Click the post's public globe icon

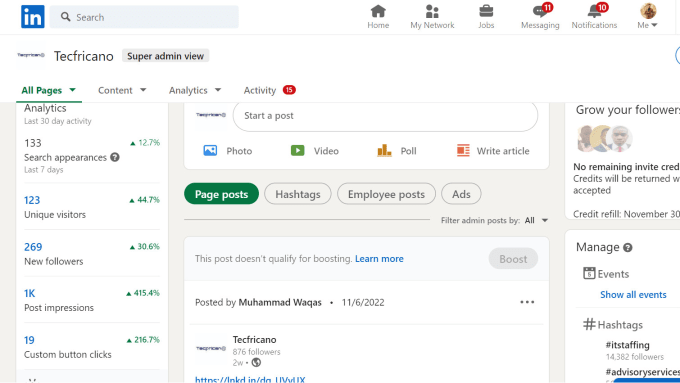tap(256, 362)
